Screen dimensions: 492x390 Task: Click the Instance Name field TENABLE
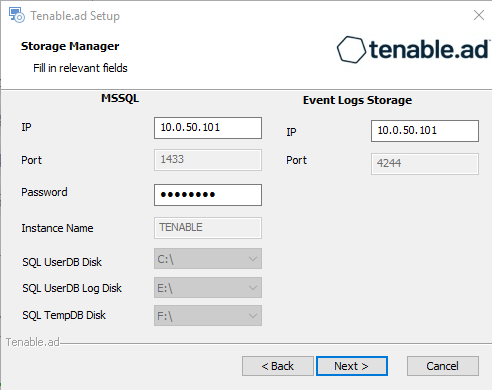(208, 228)
